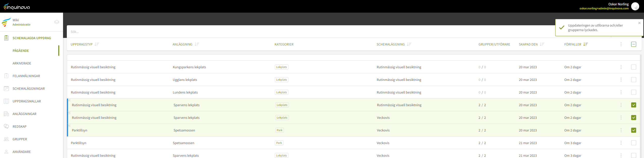Screen dimensions: 644x158
Task: Click the Sök search field
Action: [x=303, y=32]
